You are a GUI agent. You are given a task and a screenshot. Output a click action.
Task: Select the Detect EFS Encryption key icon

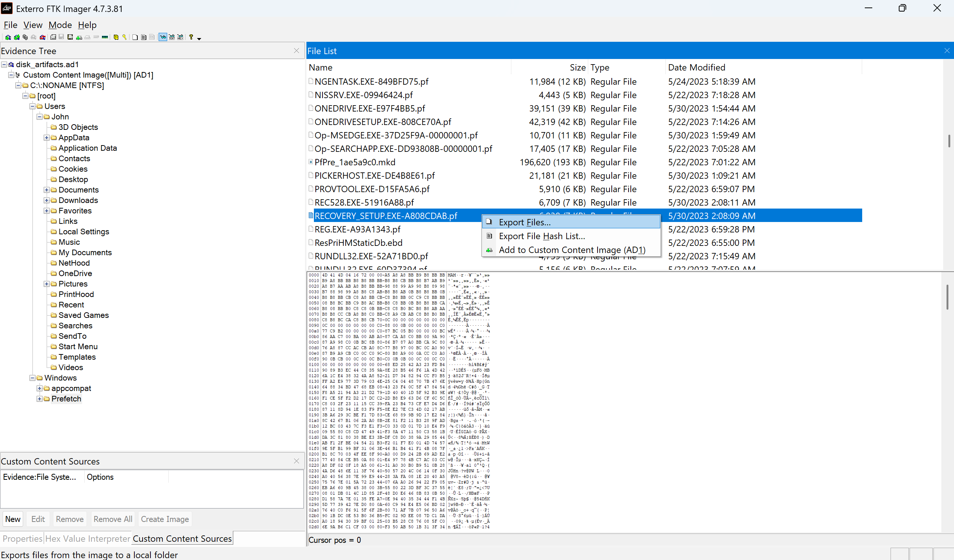[124, 37]
